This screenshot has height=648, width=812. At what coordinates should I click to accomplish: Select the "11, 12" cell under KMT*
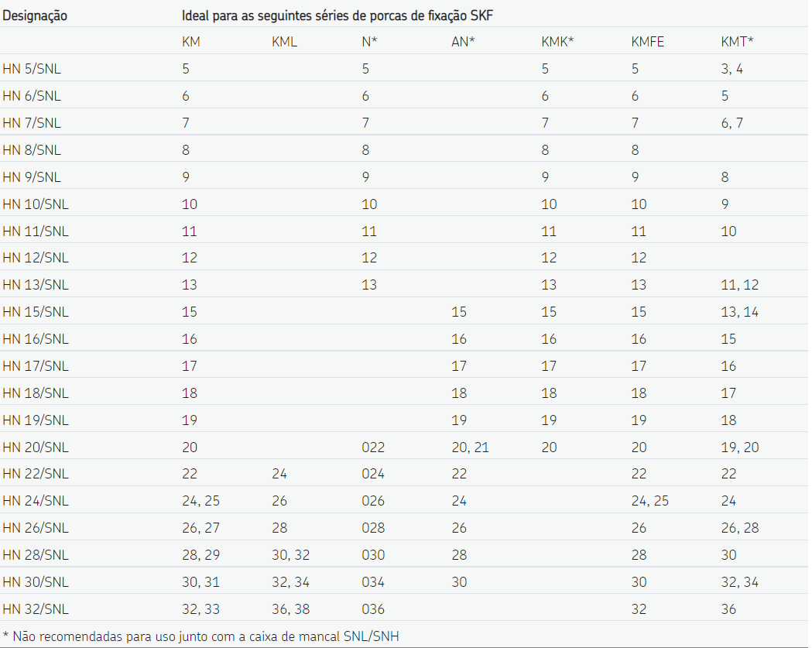[739, 285]
